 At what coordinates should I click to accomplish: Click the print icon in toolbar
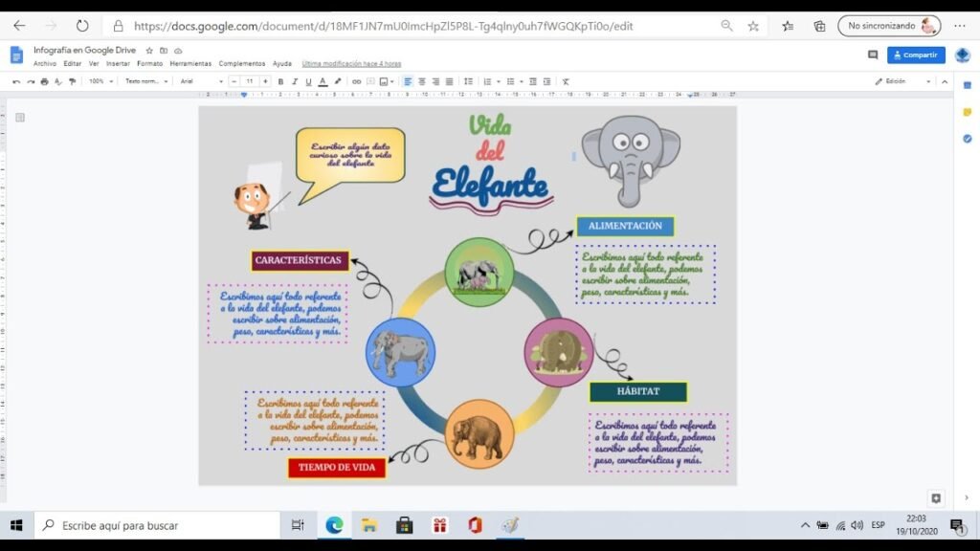coord(44,82)
